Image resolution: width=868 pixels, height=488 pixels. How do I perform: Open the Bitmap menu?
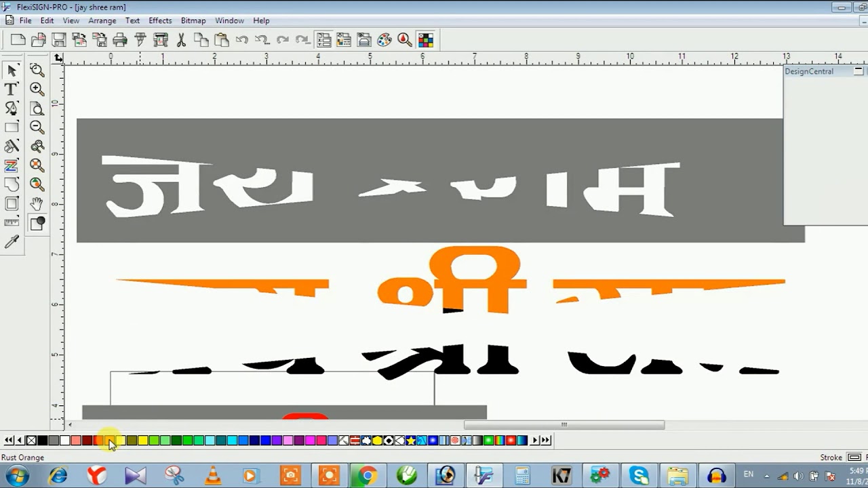(193, 21)
